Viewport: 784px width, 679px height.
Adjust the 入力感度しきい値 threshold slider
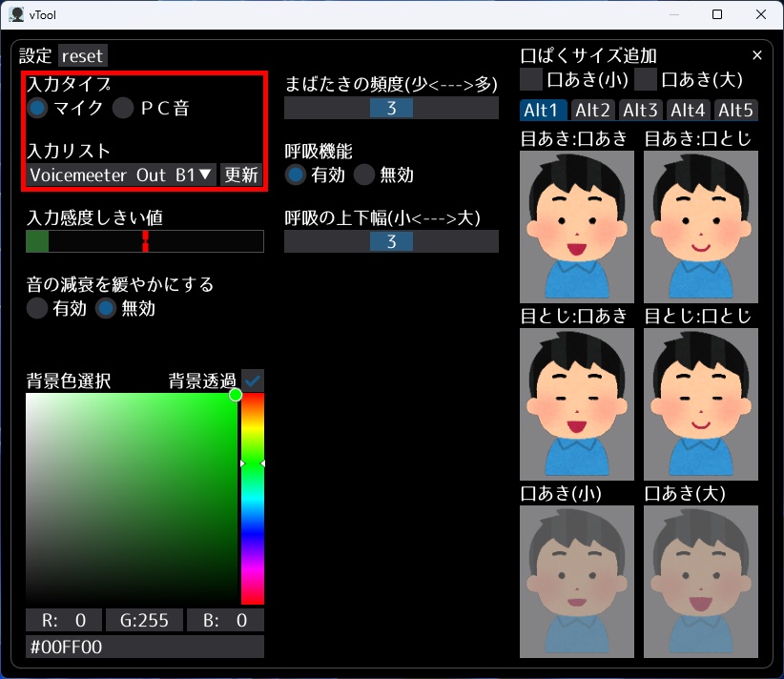click(x=144, y=240)
